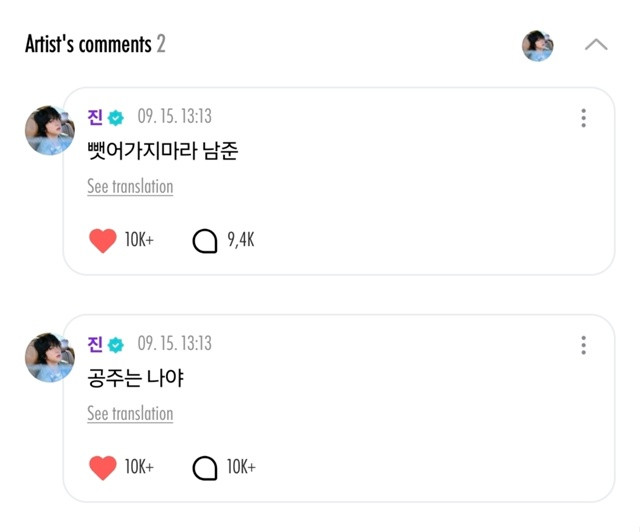
Task: Select the comment text "뺏어가지마라 남준"
Action: coord(162,152)
